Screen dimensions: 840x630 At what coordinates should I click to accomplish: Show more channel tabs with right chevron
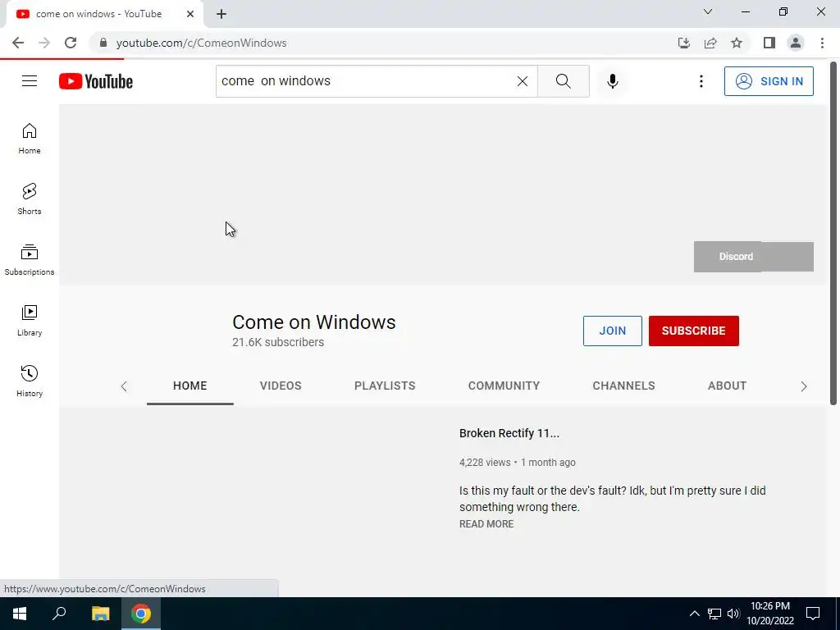click(x=804, y=386)
